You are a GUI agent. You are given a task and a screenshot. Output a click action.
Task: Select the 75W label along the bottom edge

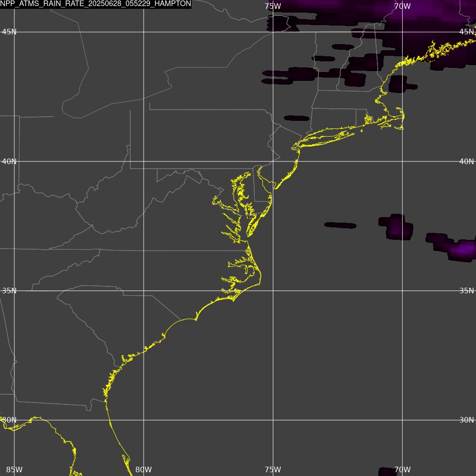(272, 469)
